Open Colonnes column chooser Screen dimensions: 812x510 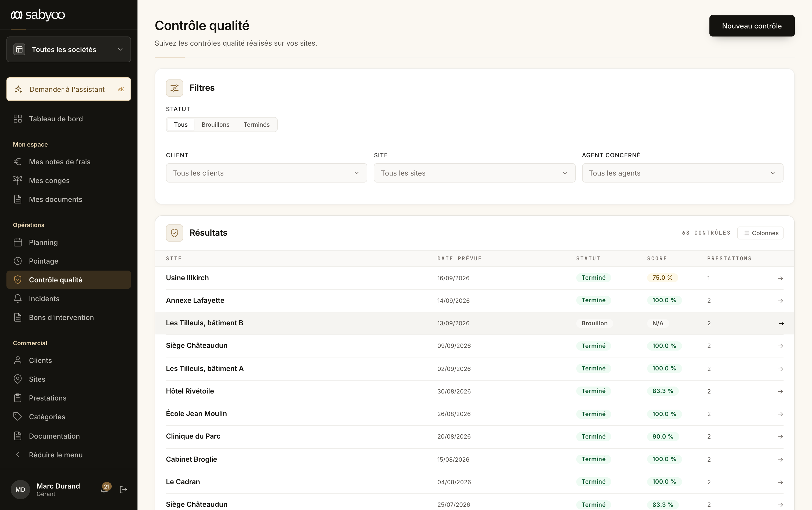coord(760,233)
